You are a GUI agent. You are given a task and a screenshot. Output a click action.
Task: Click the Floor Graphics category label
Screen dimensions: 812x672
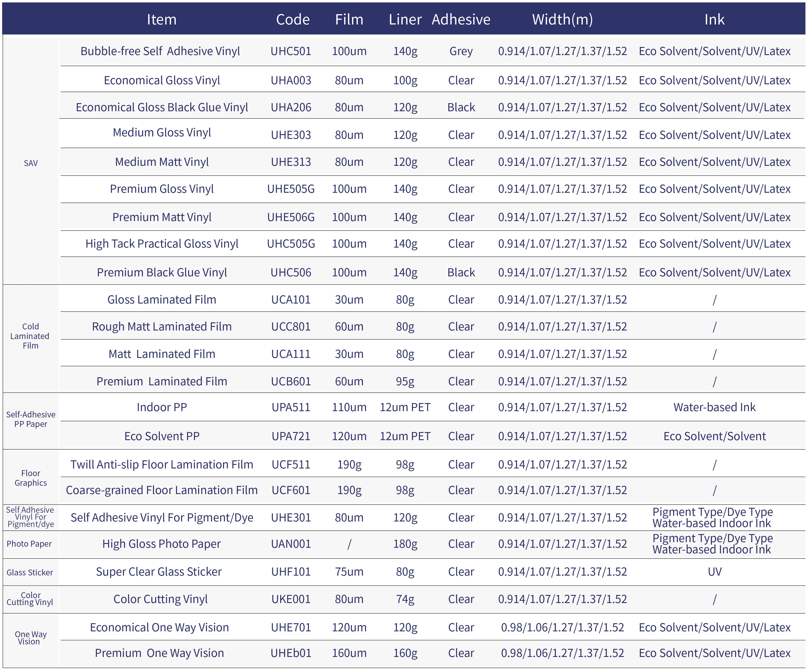(x=31, y=478)
